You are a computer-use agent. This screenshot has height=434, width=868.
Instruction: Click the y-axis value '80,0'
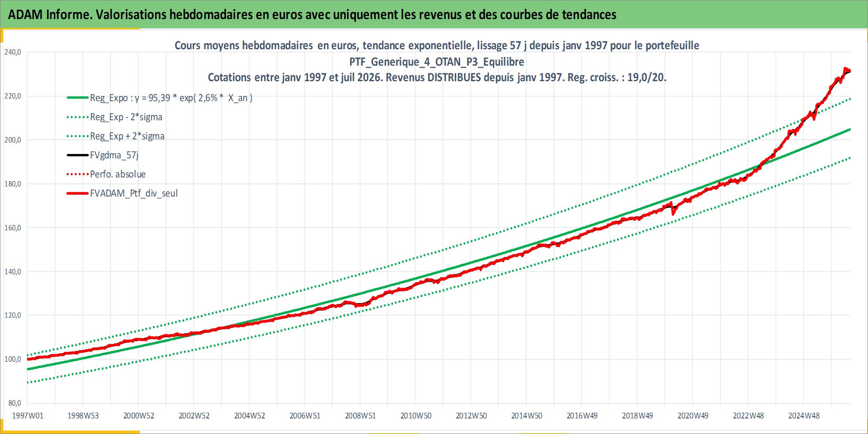click(15, 403)
